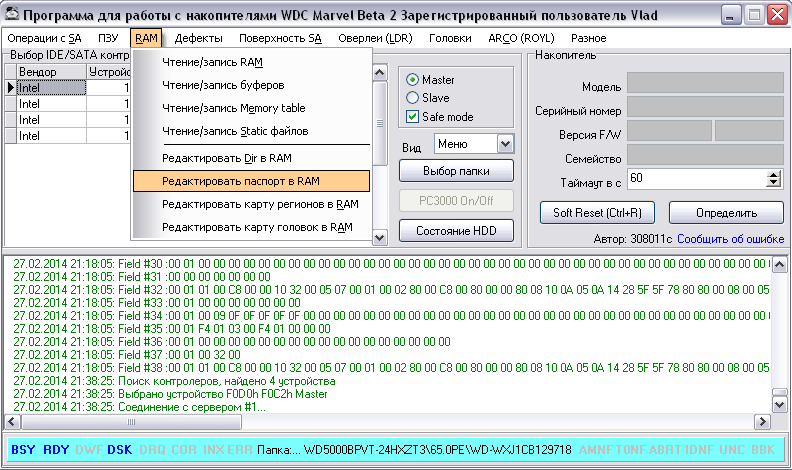This screenshot has width=792, height=470.
Task: Click the log horizontal scroll left arrow
Action: pos(12,422)
